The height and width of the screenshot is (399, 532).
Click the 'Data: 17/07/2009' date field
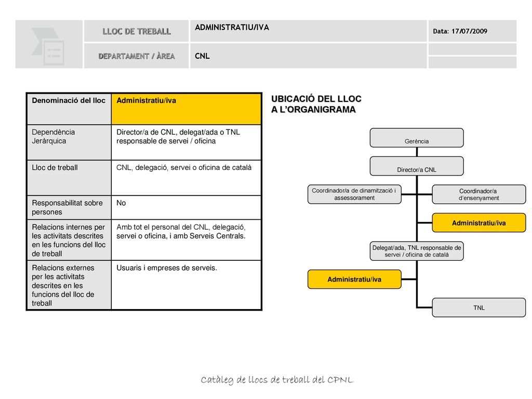click(x=460, y=31)
